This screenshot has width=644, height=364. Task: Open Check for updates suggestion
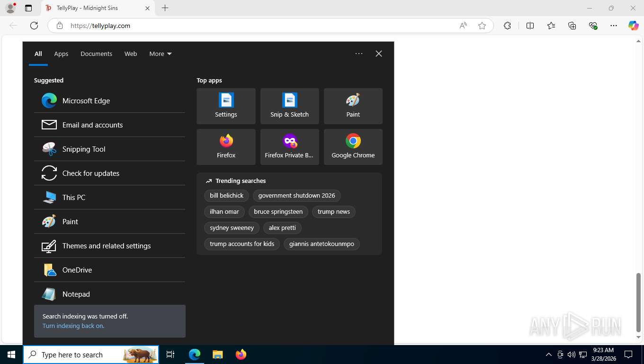click(109, 173)
